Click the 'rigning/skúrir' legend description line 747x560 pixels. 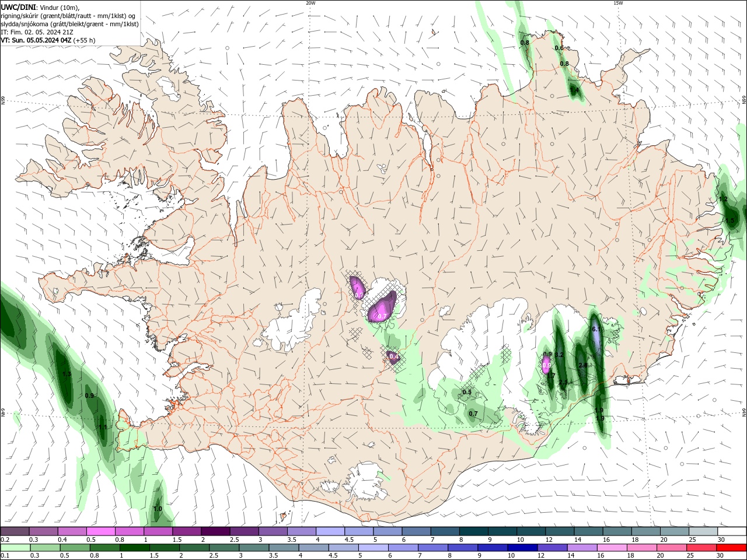click(x=68, y=16)
